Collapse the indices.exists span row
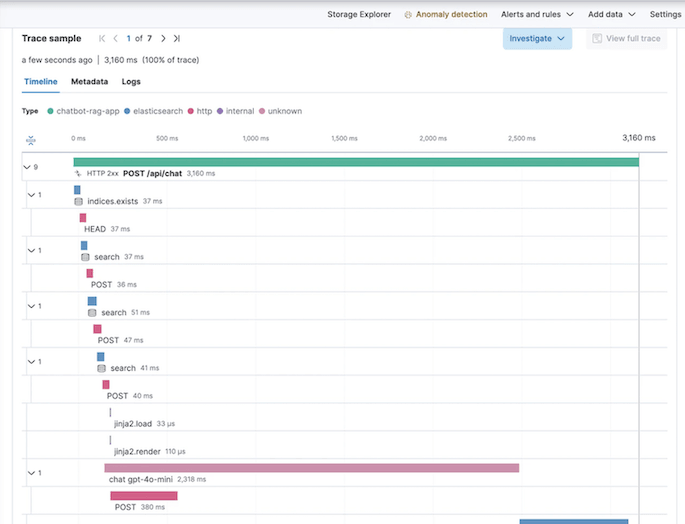The width and height of the screenshot is (685, 524). [30, 195]
